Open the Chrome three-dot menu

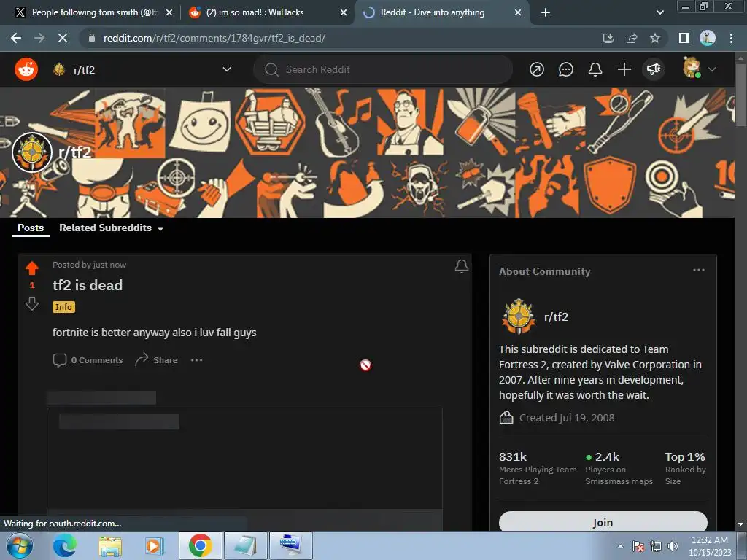pyautogui.click(x=731, y=38)
